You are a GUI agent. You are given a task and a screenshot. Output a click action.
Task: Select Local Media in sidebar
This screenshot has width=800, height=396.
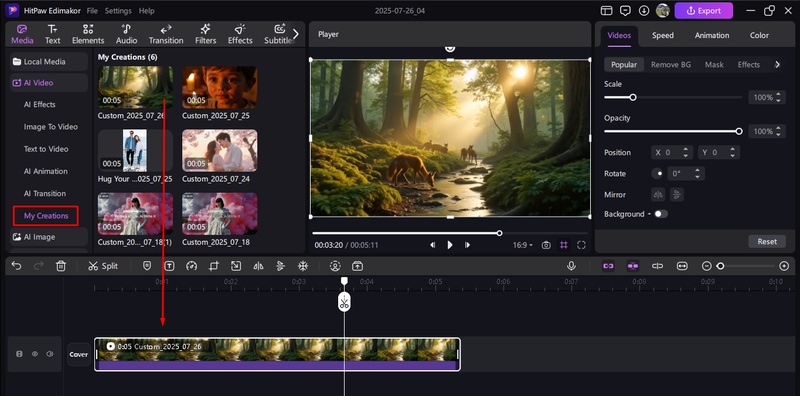49,62
